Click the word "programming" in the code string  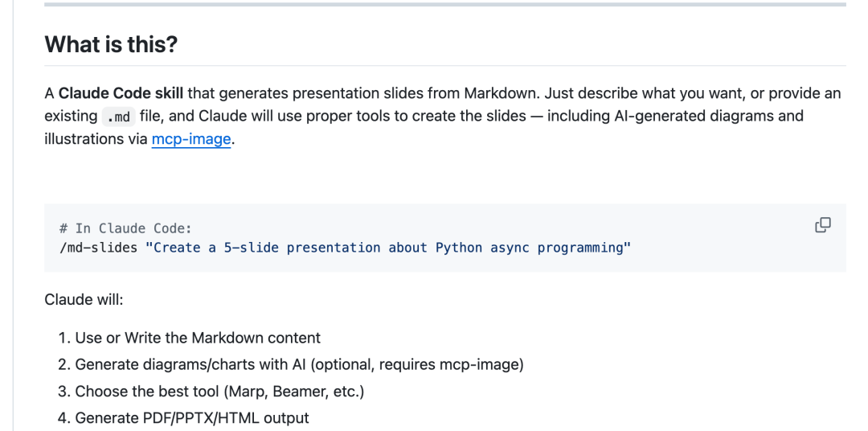(x=580, y=247)
